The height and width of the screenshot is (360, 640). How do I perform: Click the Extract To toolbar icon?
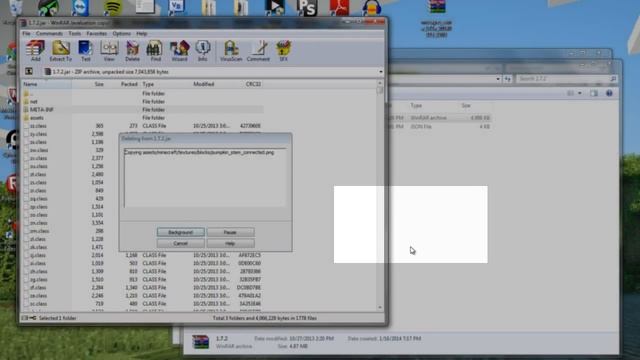tap(60, 51)
